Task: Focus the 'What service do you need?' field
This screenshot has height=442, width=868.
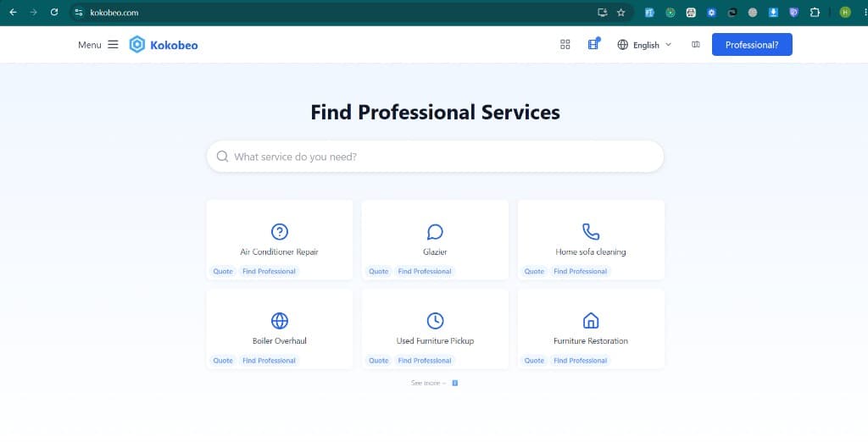Action: pos(435,157)
